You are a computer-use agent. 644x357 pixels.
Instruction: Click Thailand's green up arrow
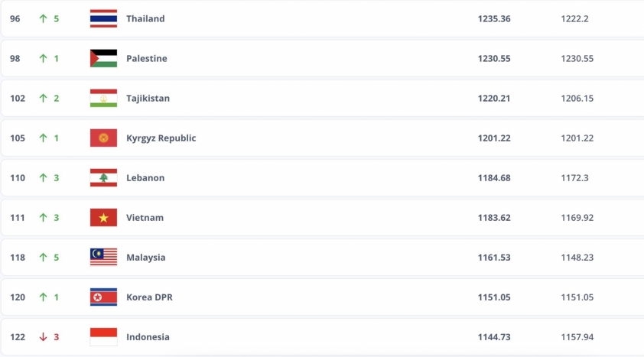pos(44,18)
